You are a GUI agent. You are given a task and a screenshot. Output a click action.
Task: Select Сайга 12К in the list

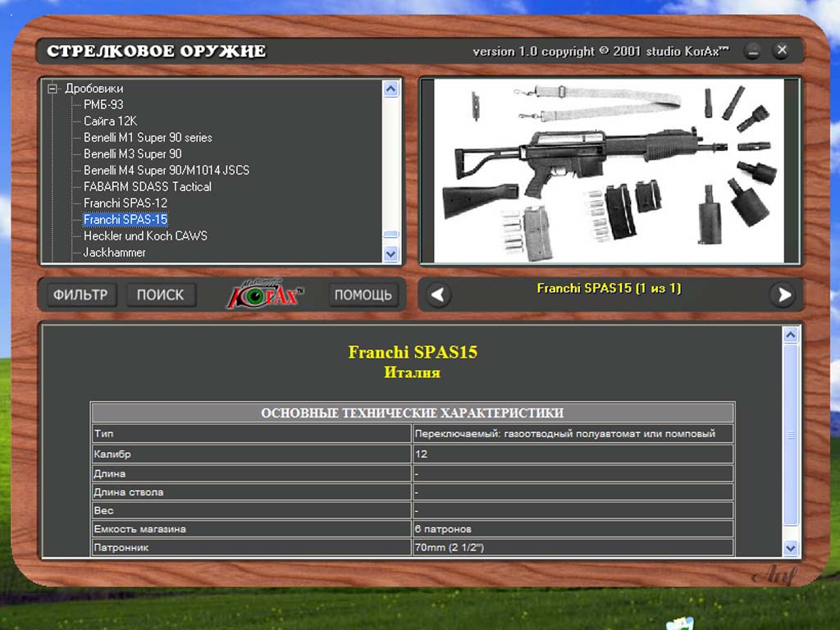click(x=111, y=121)
